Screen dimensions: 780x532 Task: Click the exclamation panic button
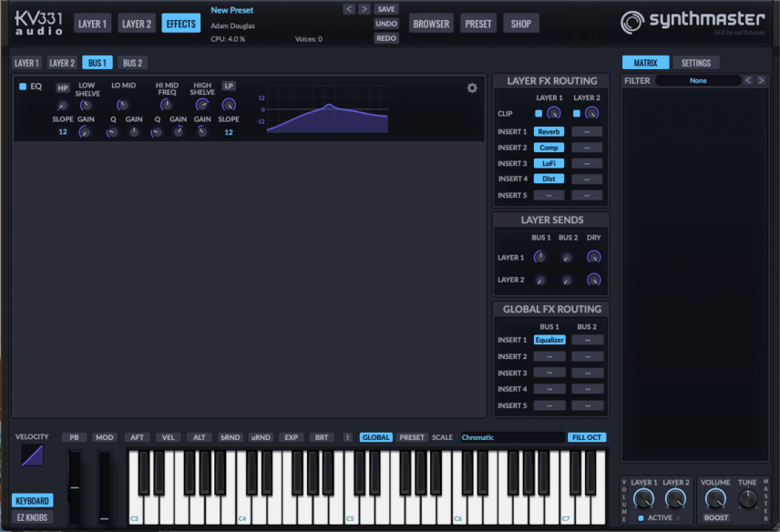click(x=347, y=437)
